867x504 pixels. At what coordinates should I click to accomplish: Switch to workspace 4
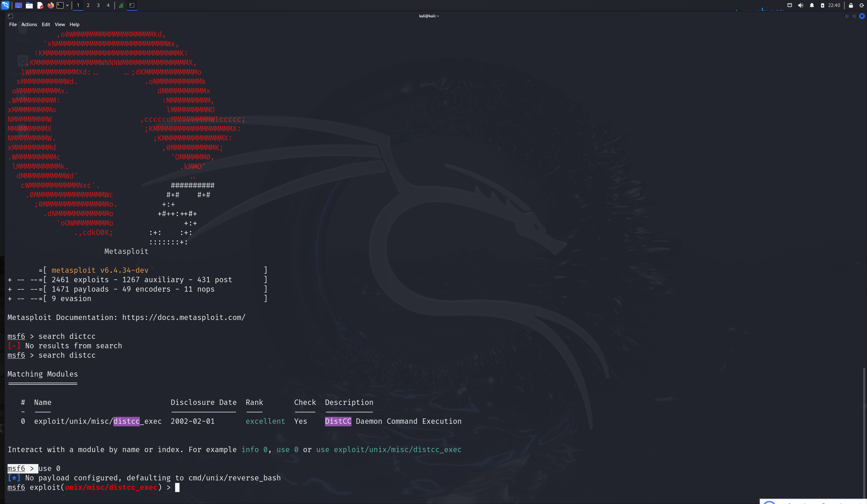point(108,5)
